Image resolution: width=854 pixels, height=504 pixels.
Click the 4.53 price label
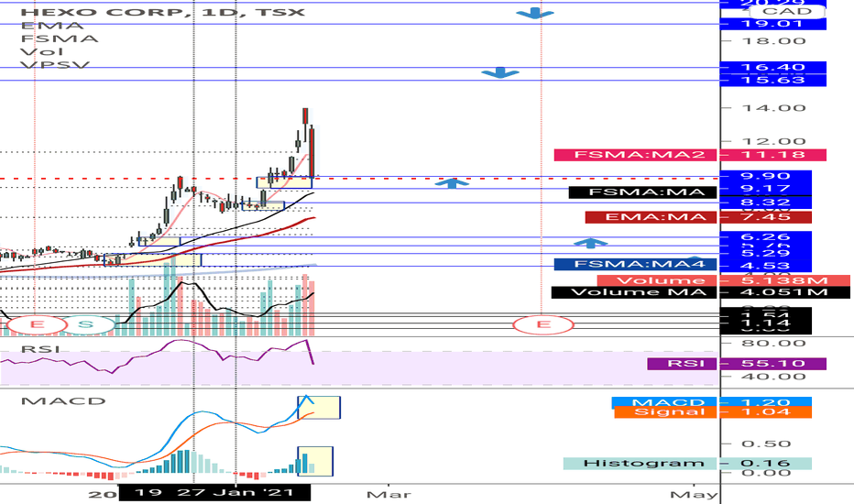[x=766, y=267]
